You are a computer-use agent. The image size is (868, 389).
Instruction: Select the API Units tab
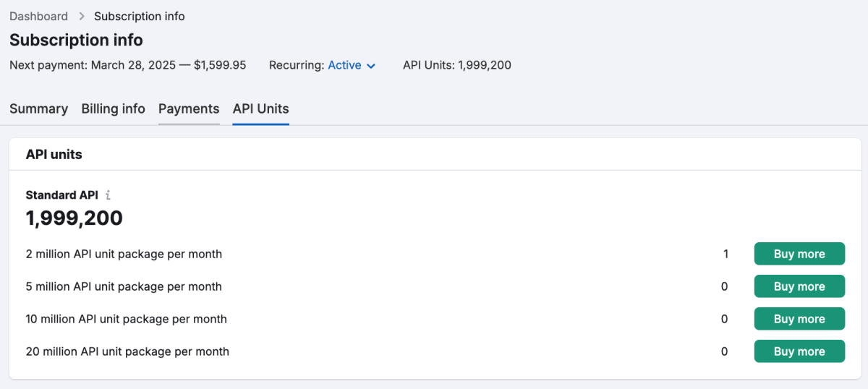[x=260, y=108]
